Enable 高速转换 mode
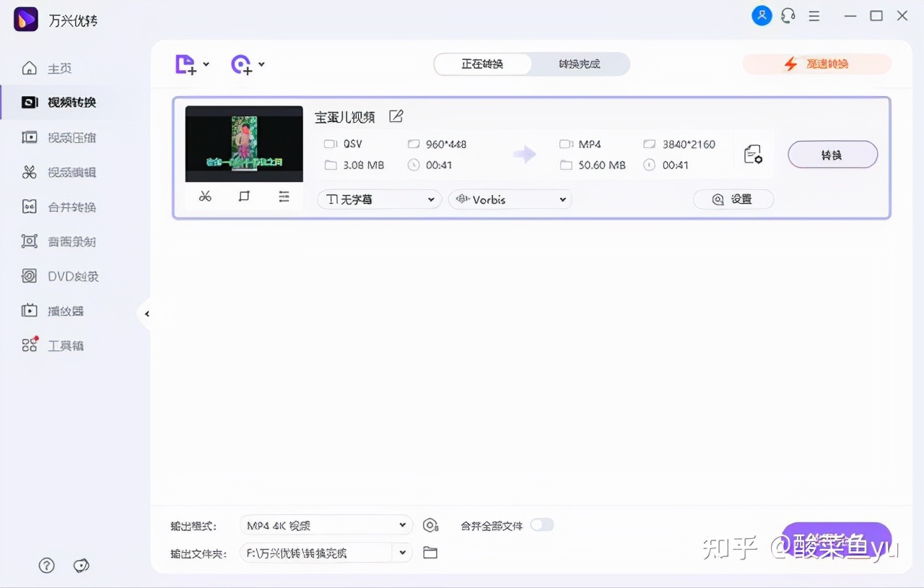Screen dimensions: 924x588 (816, 64)
